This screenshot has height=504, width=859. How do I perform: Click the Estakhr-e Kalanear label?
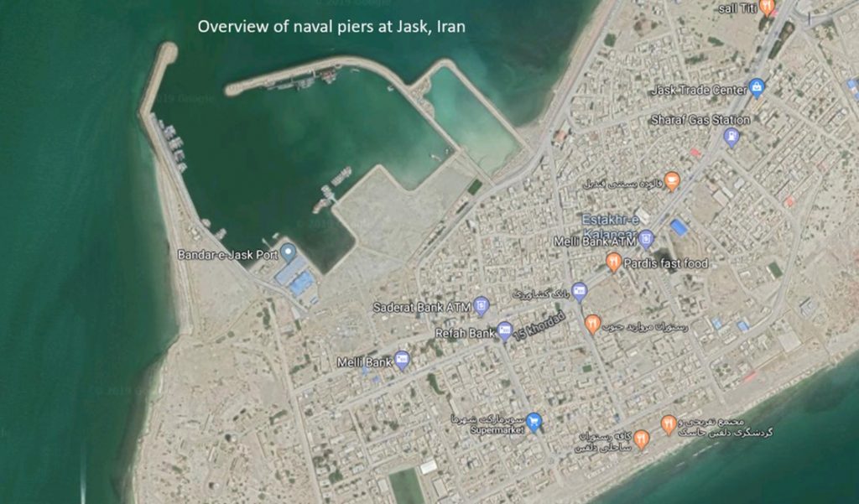coord(611,226)
